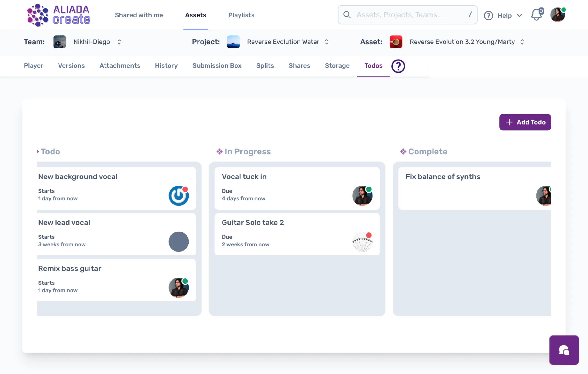Click the assignee avatar on Vocal tuck in
588x374 pixels.
(x=362, y=196)
